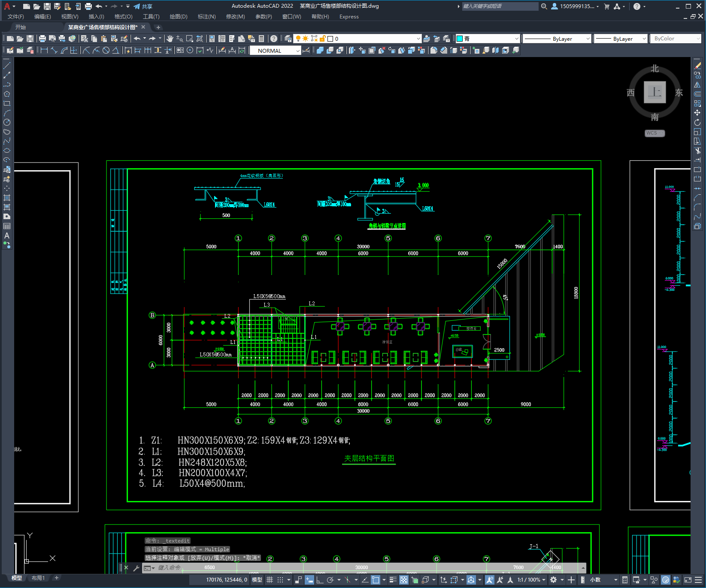Screen dimensions: 706x588
Task: Click the new drawing tab plus button
Action: point(158,27)
